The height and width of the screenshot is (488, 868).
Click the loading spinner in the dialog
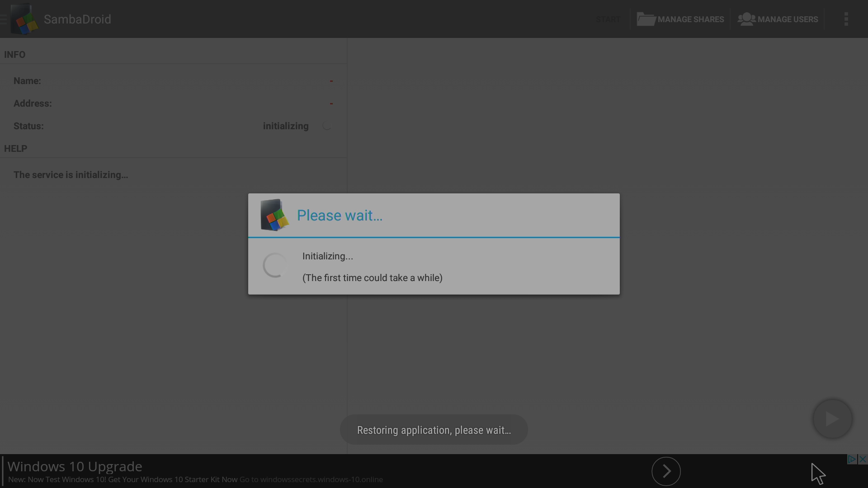(275, 265)
